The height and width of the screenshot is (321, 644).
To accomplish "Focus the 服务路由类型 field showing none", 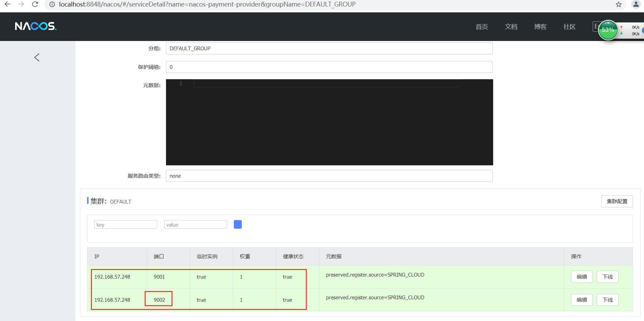I will coord(329,176).
